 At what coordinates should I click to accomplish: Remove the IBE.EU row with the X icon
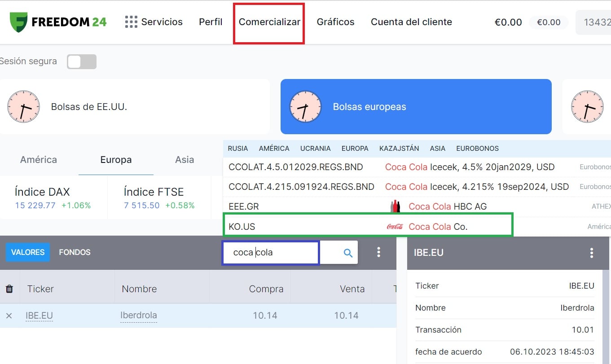coord(9,316)
